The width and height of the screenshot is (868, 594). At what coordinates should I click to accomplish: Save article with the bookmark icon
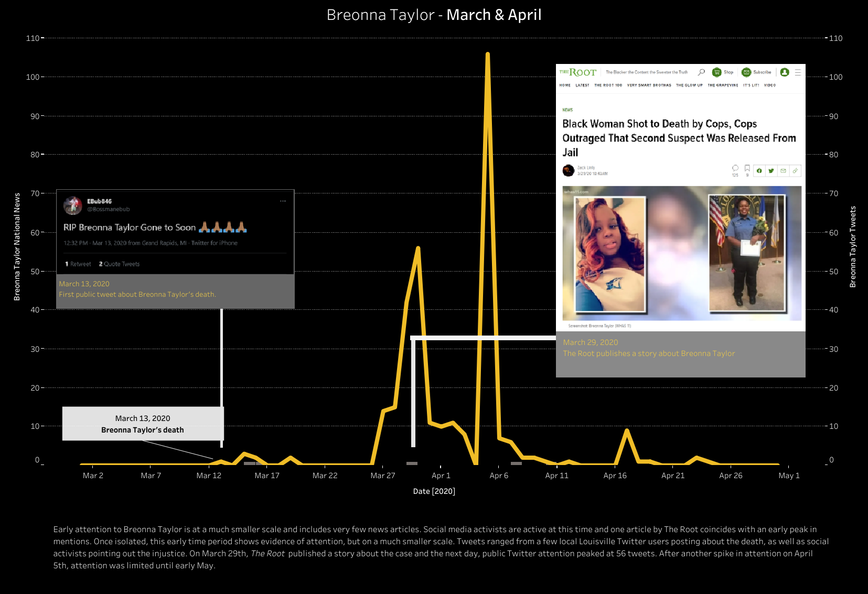click(747, 168)
